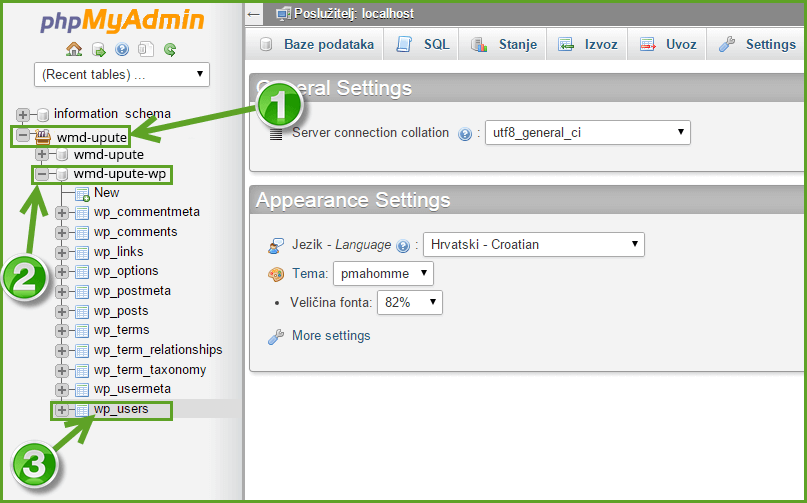The image size is (807, 503).
Task: Click the wp_term_taxonomy table icon
Action: [x=82, y=370]
